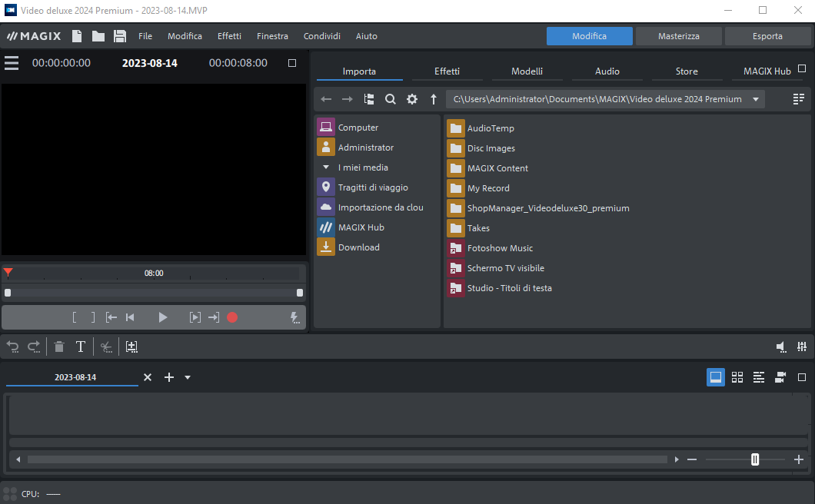Start playback in the preview monitor

click(163, 317)
